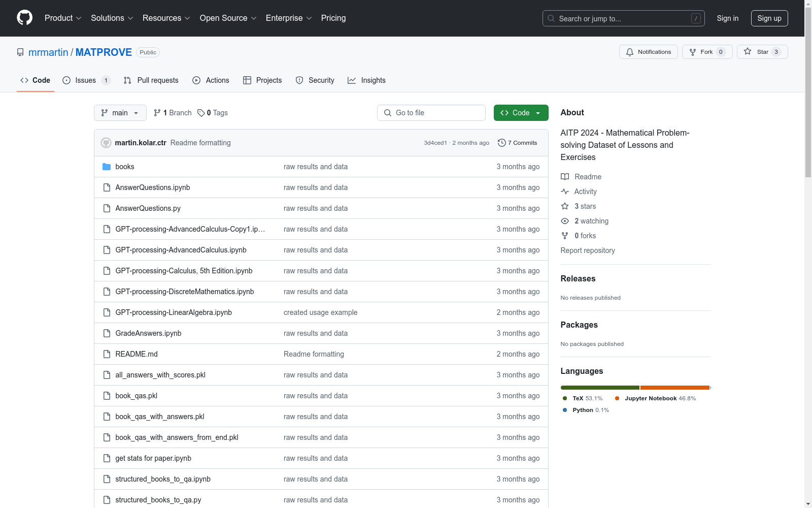The height and width of the screenshot is (508, 812).
Task: Click the fork icon in Fork button
Action: [x=693, y=52]
